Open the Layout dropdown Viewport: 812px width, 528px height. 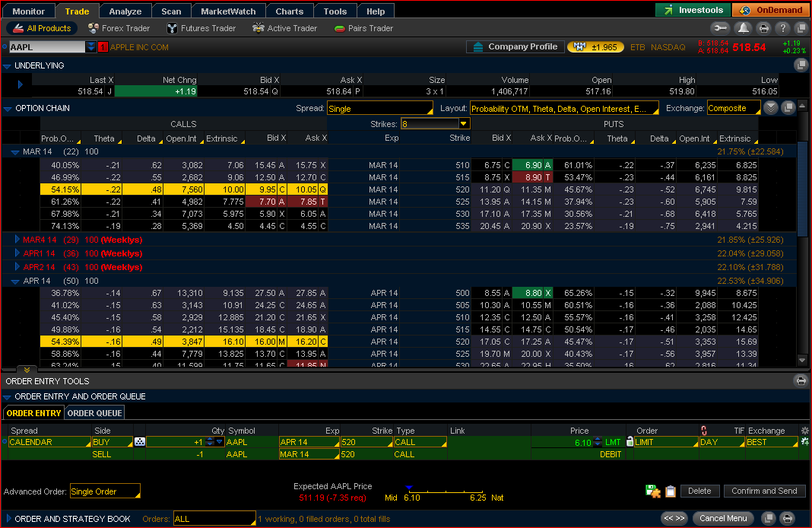pos(564,108)
